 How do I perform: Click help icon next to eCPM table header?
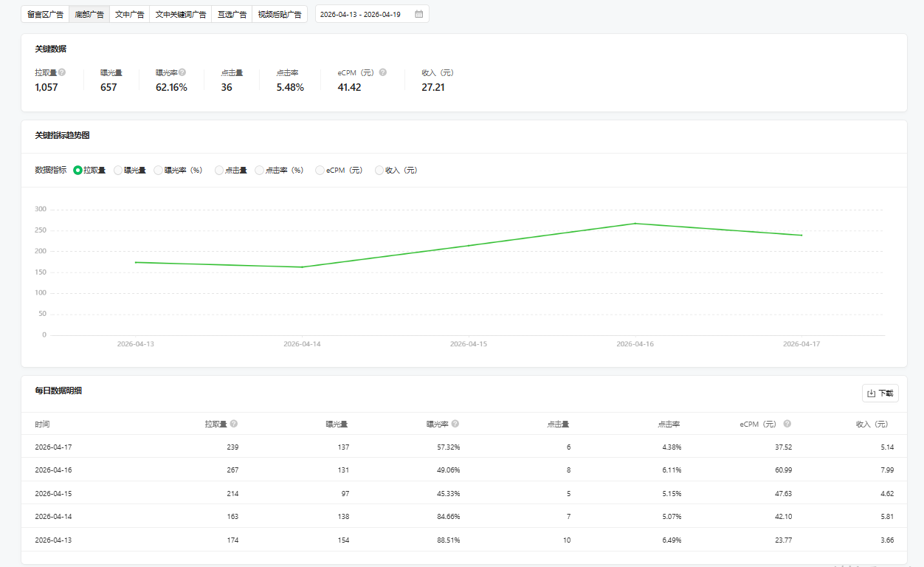pyautogui.click(x=787, y=424)
